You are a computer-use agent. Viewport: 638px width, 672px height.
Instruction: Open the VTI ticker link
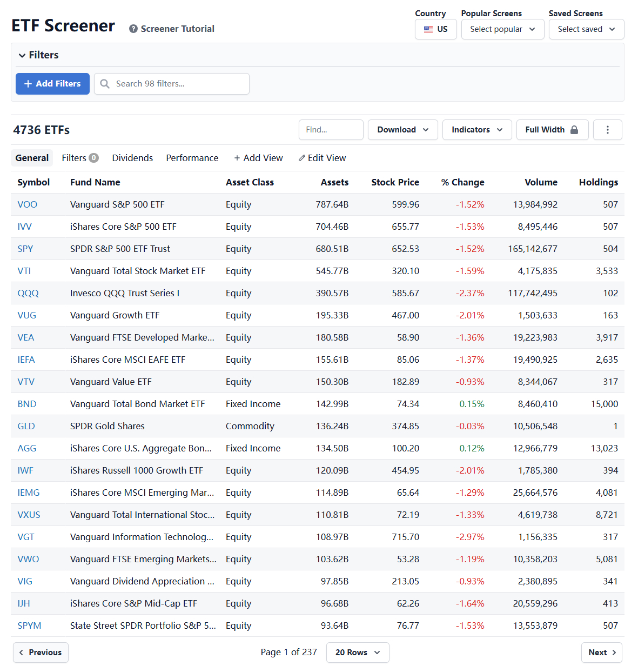point(24,271)
